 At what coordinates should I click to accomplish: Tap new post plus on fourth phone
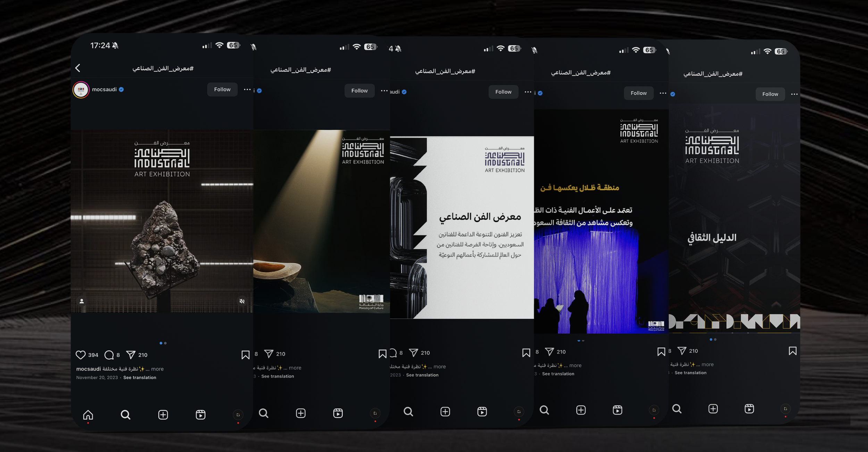coord(581,410)
